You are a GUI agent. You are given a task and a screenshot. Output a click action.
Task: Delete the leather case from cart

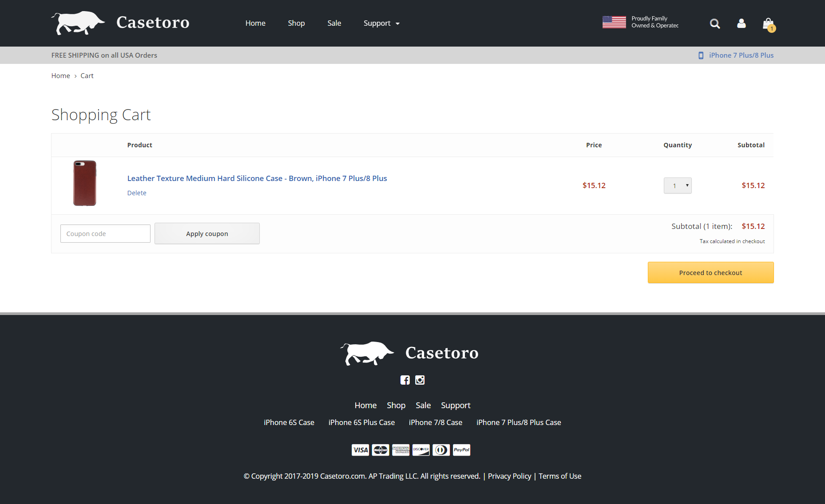click(137, 193)
